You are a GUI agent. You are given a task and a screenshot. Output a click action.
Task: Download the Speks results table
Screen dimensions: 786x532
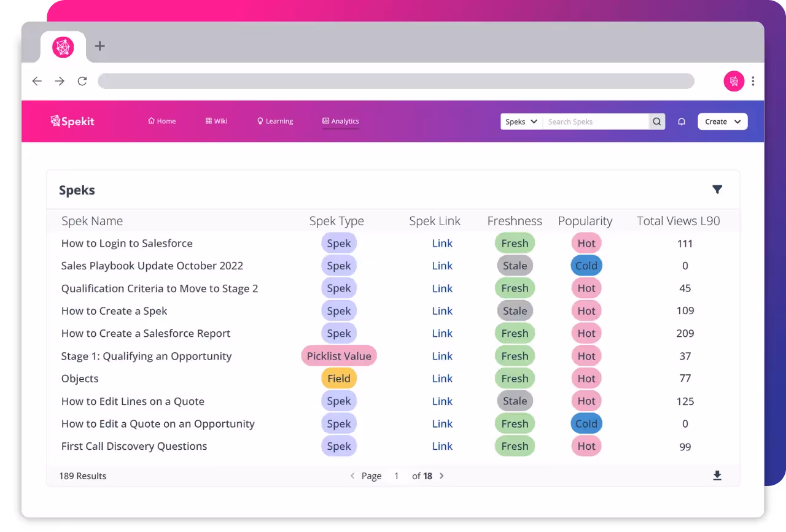[717, 476]
